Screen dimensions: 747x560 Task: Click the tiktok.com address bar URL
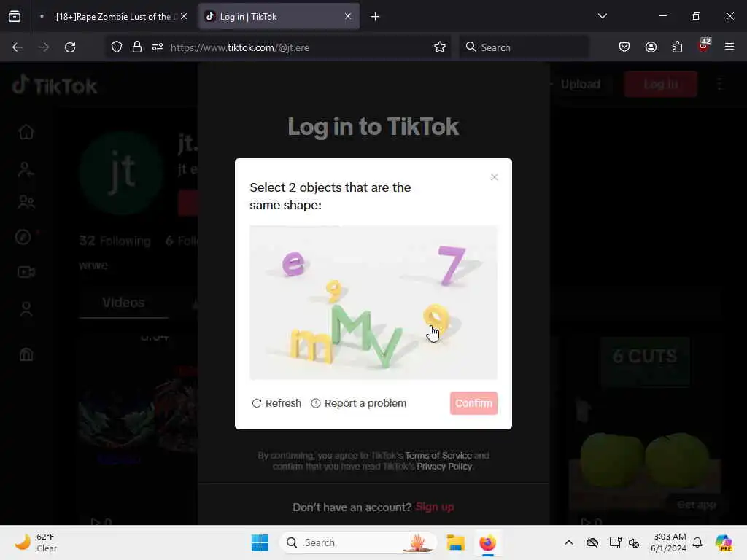pyautogui.click(x=239, y=47)
